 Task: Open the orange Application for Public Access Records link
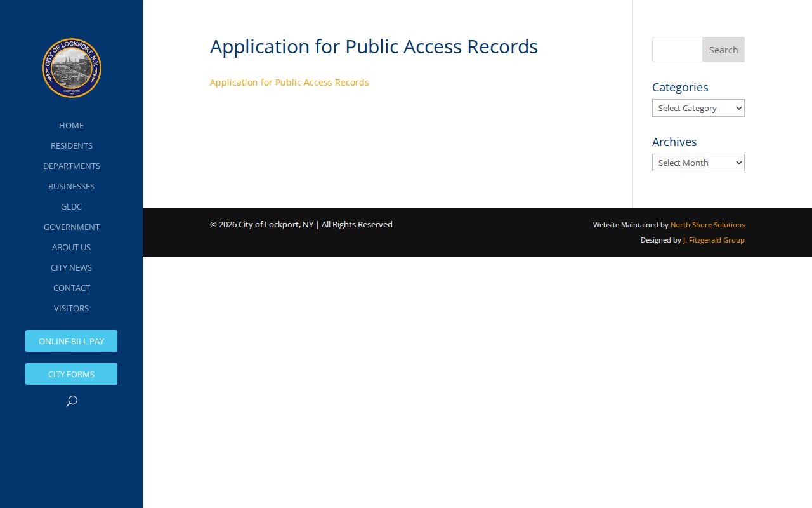point(289,83)
